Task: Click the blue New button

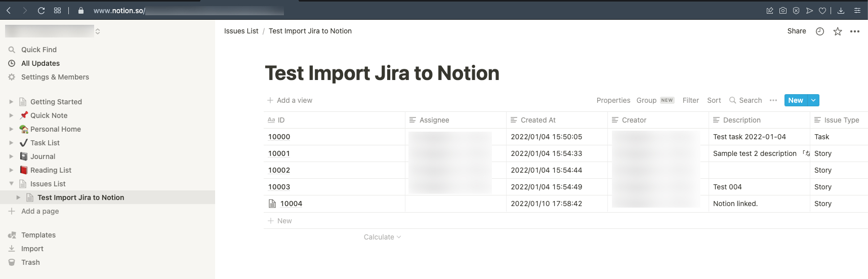Action: click(x=796, y=100)
